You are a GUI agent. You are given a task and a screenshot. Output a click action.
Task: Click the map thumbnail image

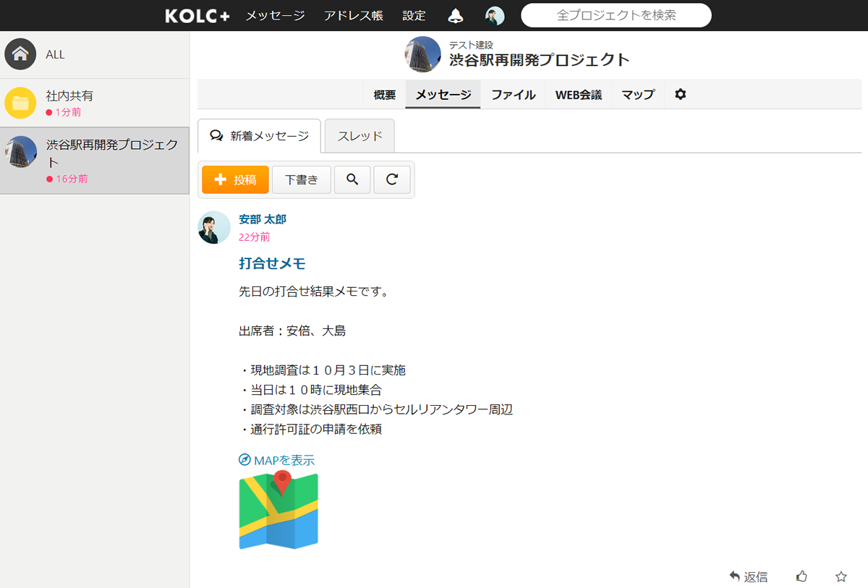[x=278, y=510]
